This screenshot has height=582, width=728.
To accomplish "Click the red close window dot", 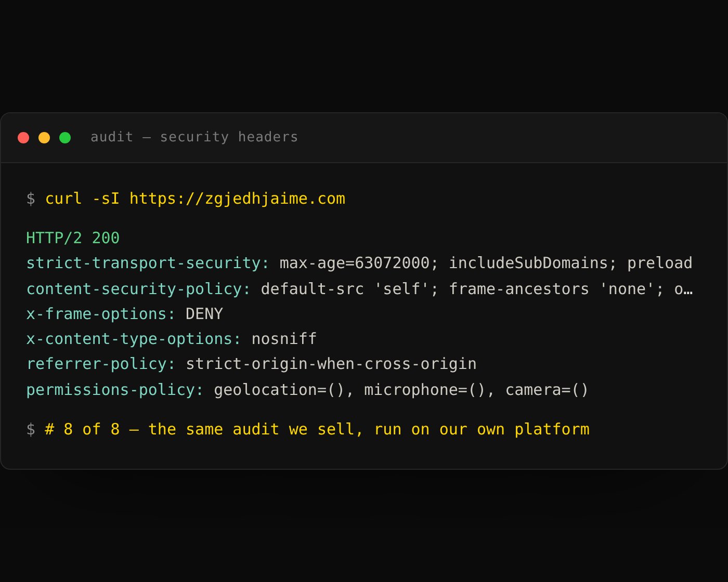I will (x=23, y=138).
